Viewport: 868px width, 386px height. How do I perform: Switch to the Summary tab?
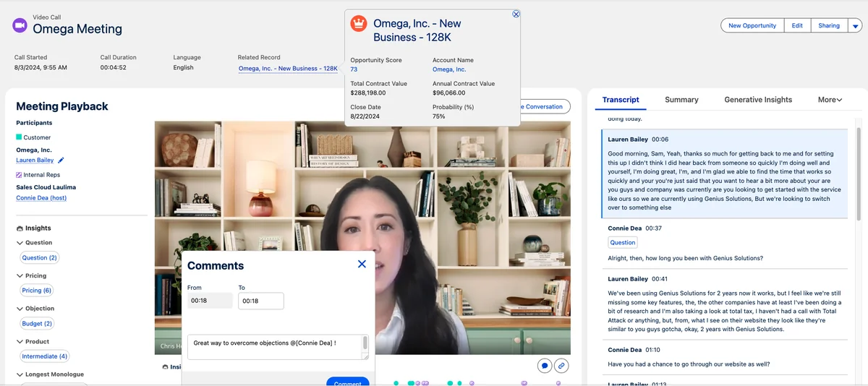pyautogui.click(x=681, y=100)
